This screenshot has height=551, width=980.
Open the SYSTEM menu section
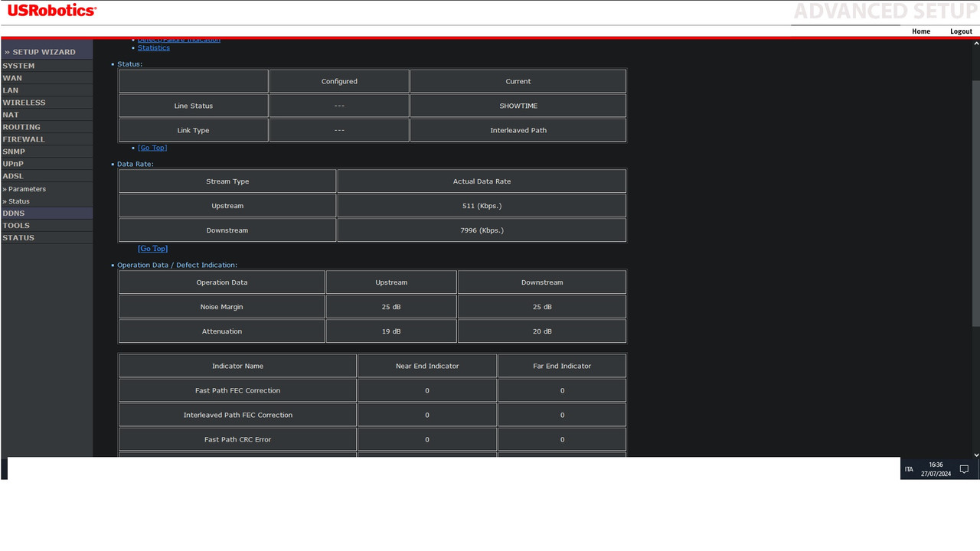click(18, 66)
